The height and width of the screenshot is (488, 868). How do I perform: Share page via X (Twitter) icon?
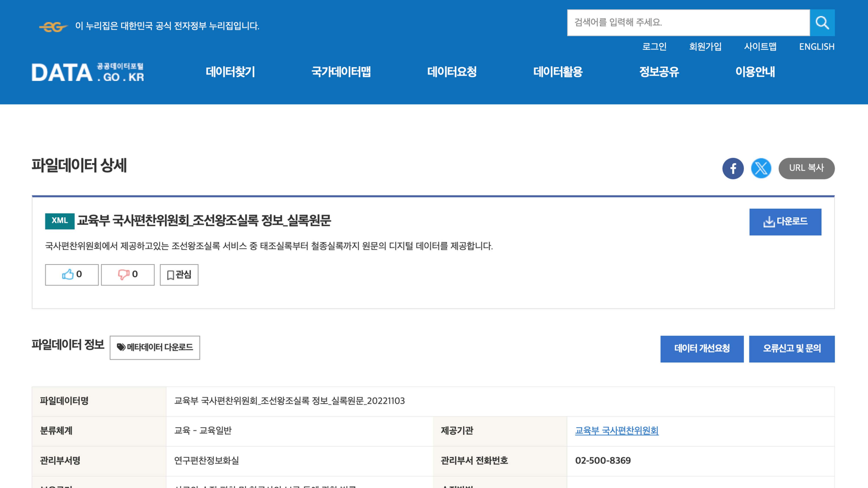point(761,168)
